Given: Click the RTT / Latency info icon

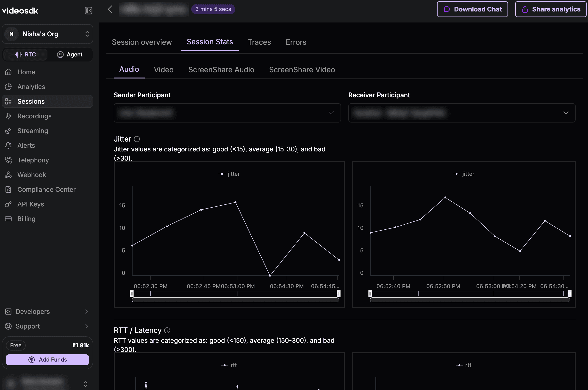Looking at the screenshot, I should (x=167, y=330).
